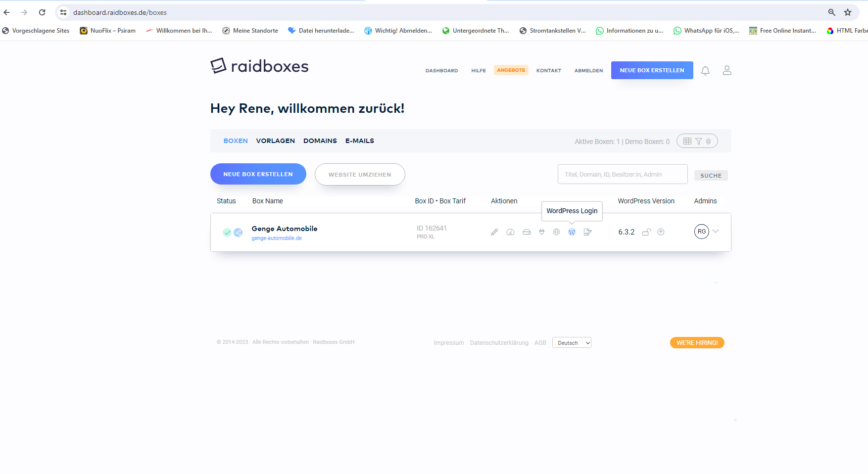Click the pencil edit icon for Genge Automobile
Screen dimensions: 868x474
tap(494, 232)
